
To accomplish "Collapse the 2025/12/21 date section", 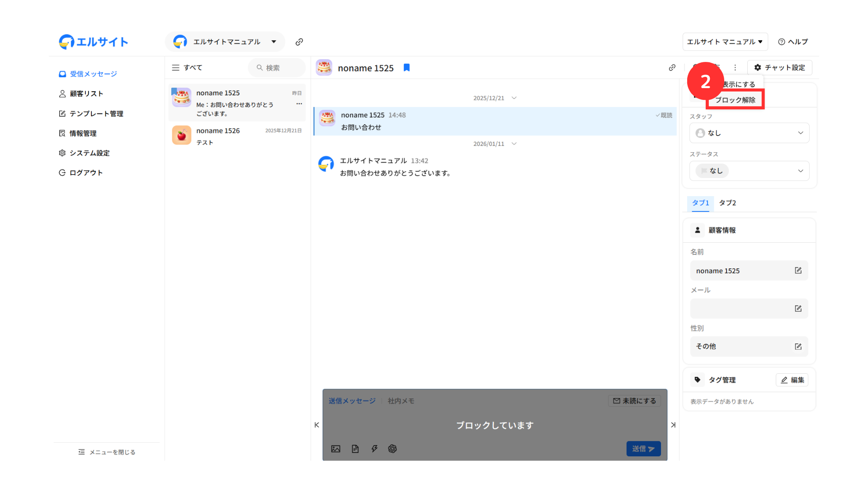I will coord(514,98).
